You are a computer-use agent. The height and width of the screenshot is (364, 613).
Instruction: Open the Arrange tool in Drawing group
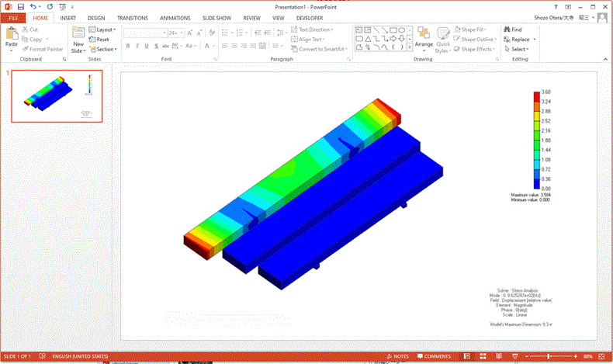pos(424,35)
